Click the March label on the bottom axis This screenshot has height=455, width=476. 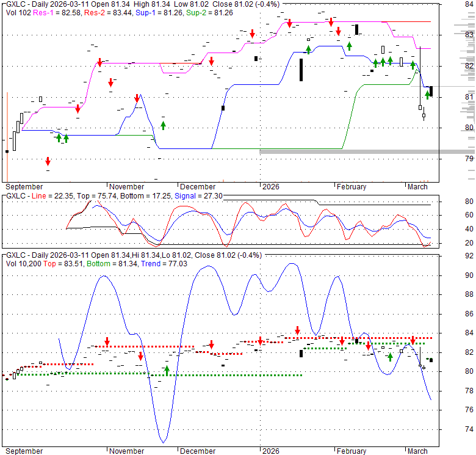pos(417,451)
